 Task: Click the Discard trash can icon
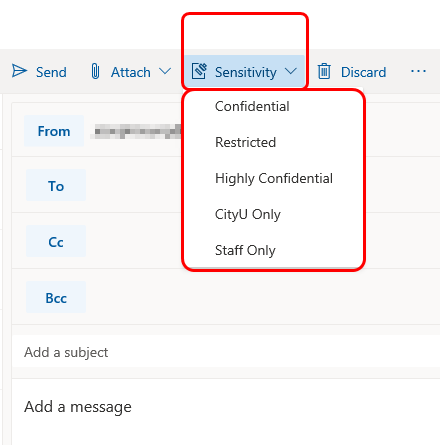click(324, 71)
